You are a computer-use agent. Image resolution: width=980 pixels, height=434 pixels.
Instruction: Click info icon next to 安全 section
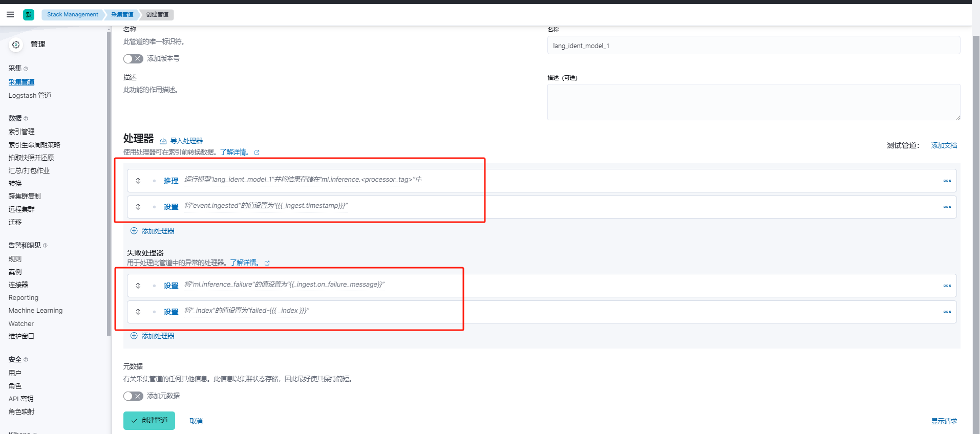coord(26,360)
